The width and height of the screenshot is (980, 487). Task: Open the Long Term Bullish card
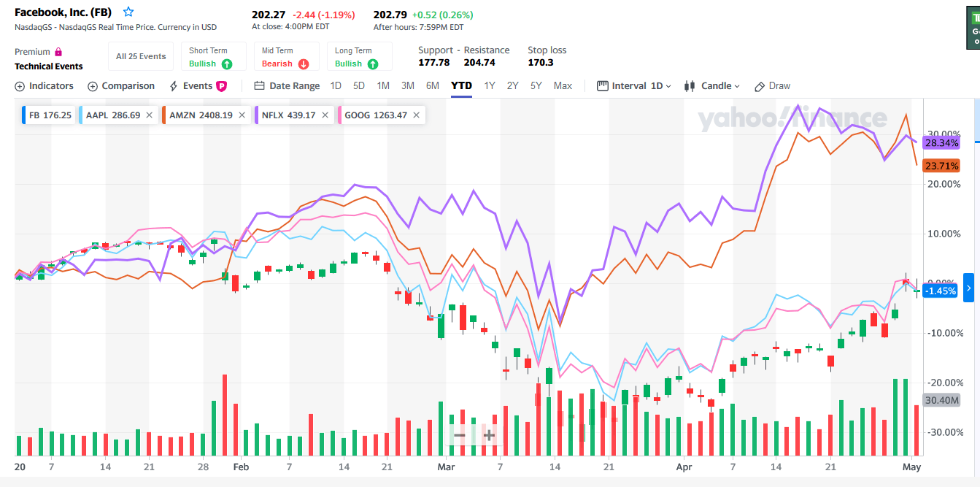360,56
